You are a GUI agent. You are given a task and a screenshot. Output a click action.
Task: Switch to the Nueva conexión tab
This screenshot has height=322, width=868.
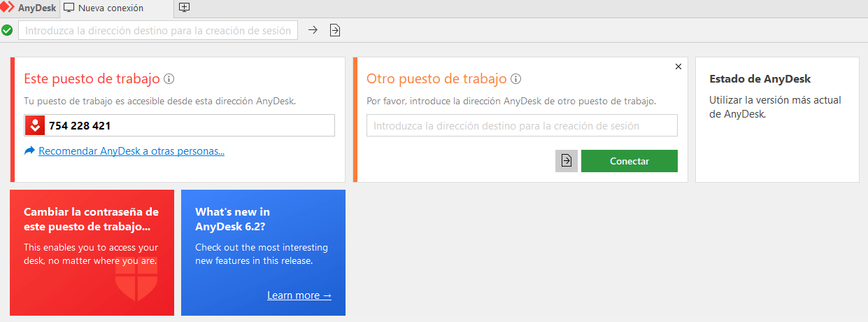[x=111, y=8]
